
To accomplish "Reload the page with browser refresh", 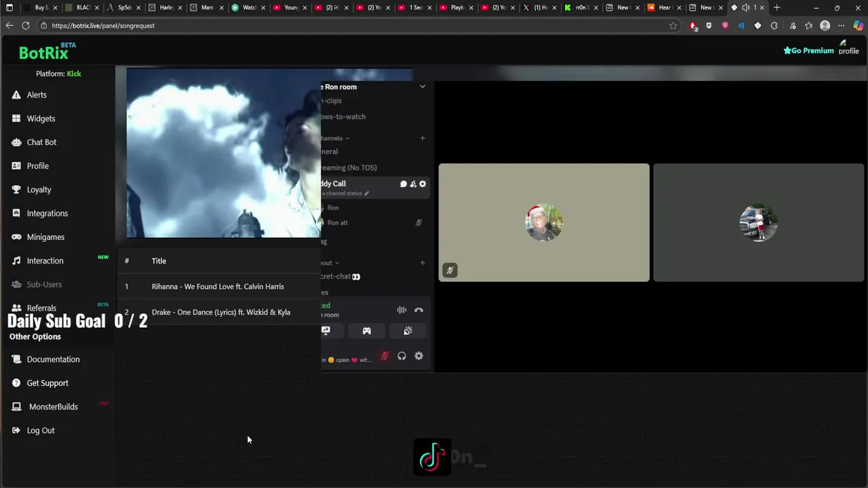I will click(26, 26).
